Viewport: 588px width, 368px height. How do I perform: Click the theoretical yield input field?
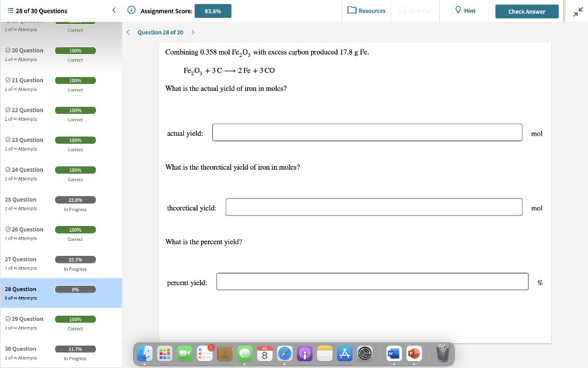point(374,207)
